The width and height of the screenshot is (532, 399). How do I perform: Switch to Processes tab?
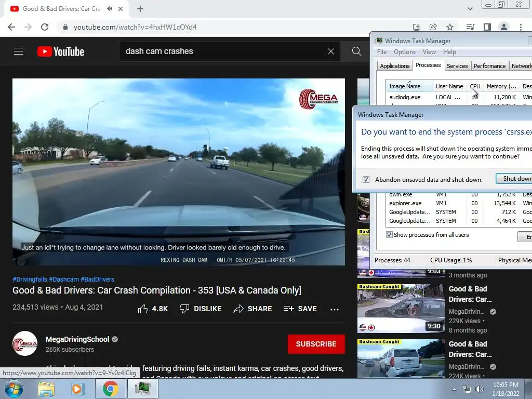(428, 65)
